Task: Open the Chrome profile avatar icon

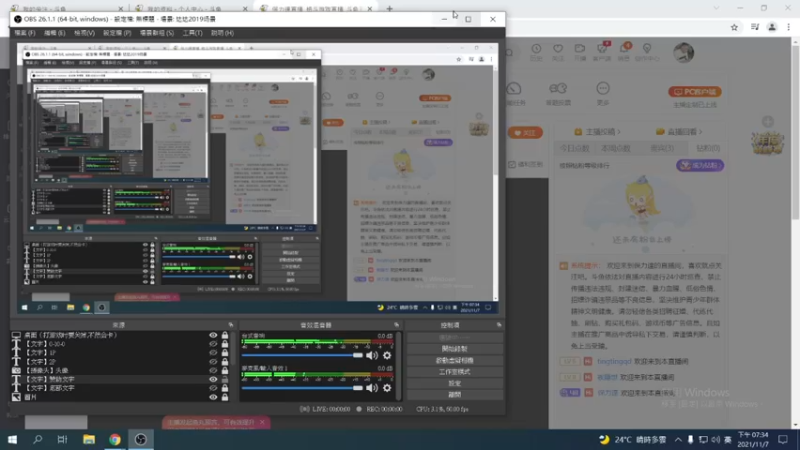Action: pyautogui.click(x=772, y=28)
